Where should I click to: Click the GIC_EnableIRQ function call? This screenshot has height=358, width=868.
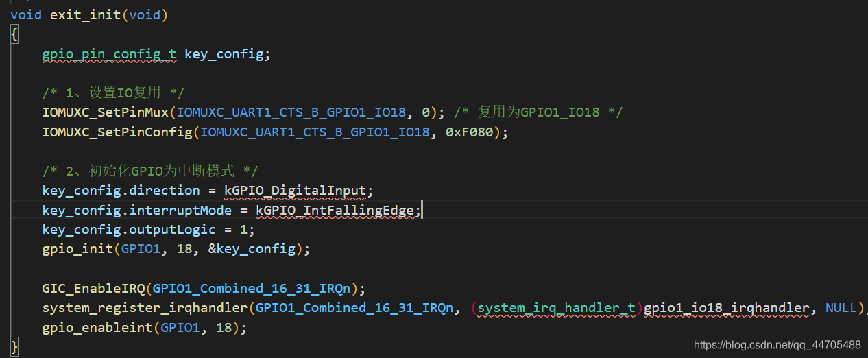tap(93, 288)
